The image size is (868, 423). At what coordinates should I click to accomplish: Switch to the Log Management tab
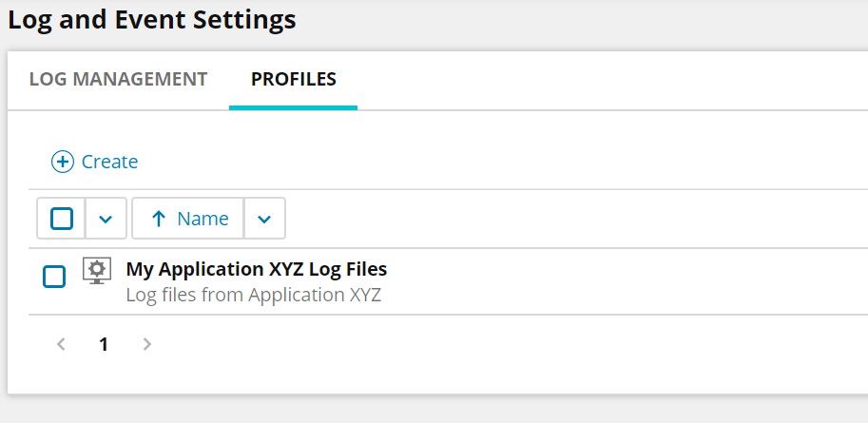click(x=118, y=79)
